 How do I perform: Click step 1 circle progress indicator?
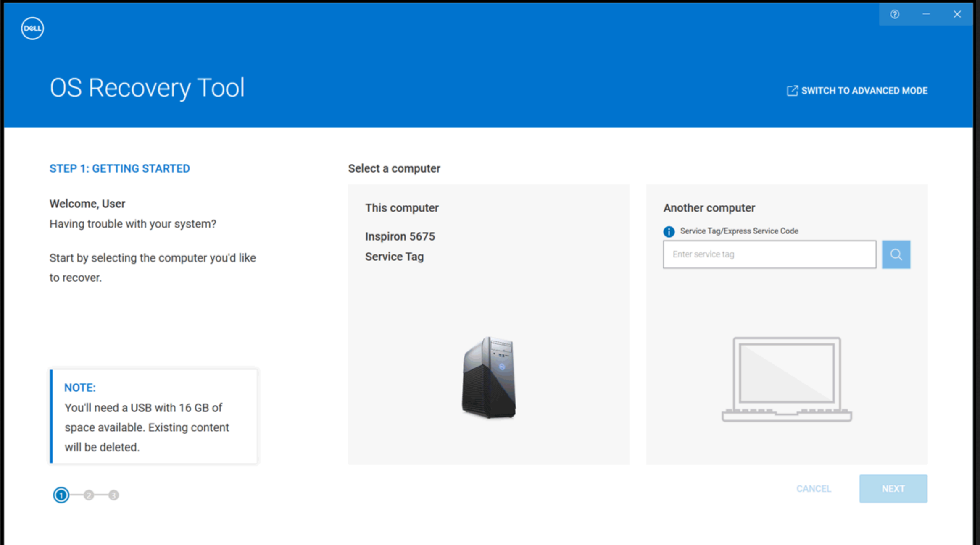pos(61,495)
